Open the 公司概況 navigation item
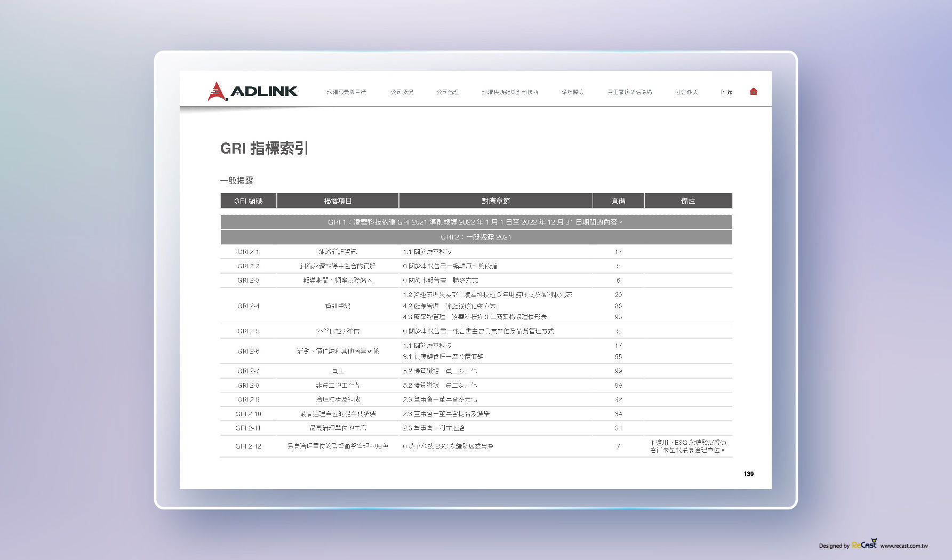This screenshot has height=560, width=952. (x=402, y=92)
